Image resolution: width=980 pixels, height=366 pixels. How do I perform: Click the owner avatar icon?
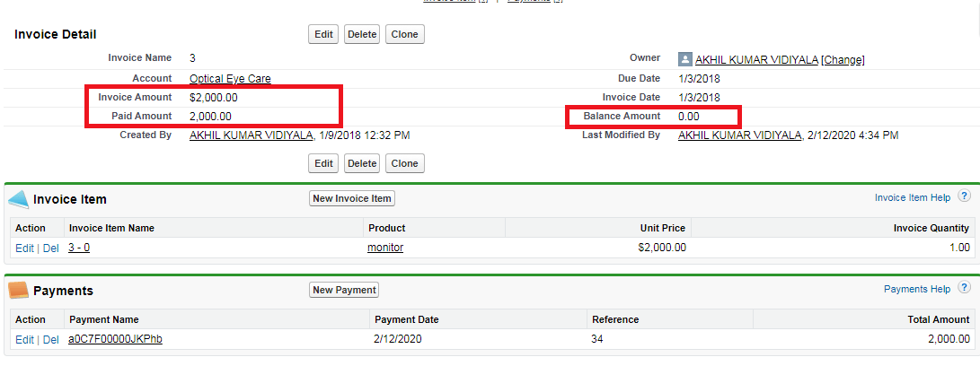click(x=685, y=59)
